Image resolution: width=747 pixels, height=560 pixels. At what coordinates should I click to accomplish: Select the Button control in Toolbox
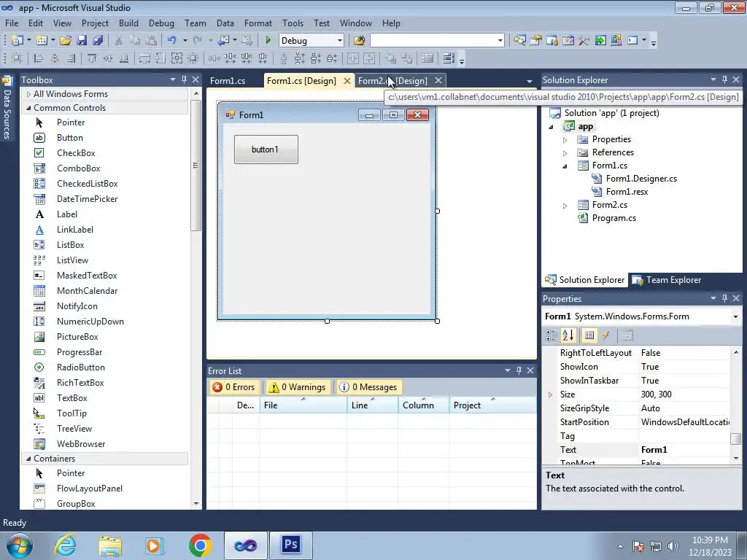(x=69, y=138)
